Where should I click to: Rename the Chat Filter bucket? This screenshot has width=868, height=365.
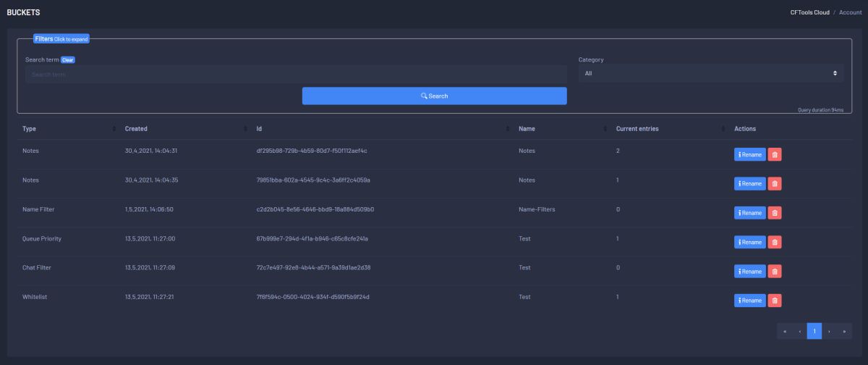[750, 271]
